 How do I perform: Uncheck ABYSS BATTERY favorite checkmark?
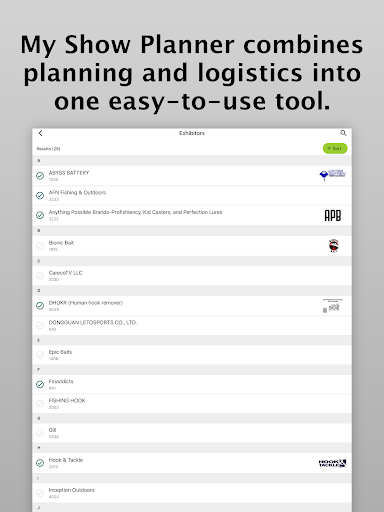[40, 176]
